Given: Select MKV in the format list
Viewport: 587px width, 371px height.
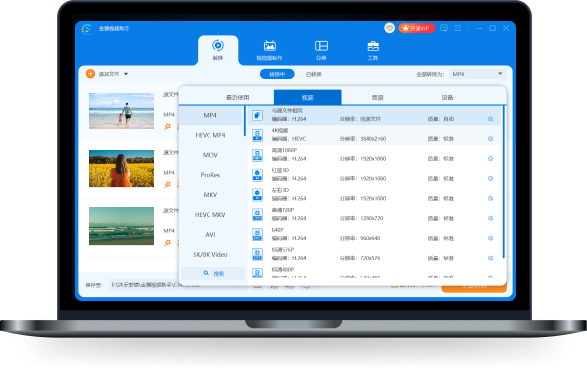Looking at the screenshot, I should coord(210,195).
